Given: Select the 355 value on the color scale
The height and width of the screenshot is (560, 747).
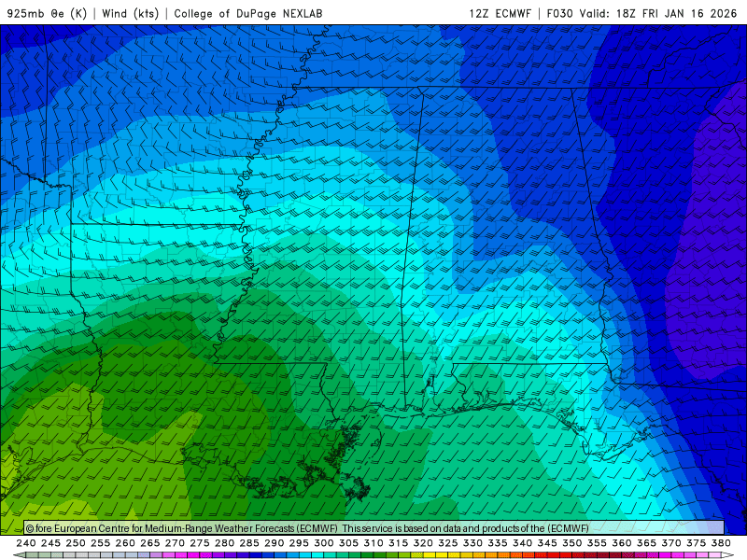Looking at the screenshot, I should click(597, 543).
